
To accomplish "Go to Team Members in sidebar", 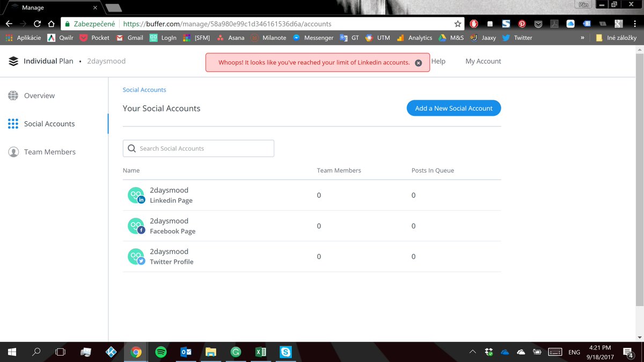I will (42, 152).
